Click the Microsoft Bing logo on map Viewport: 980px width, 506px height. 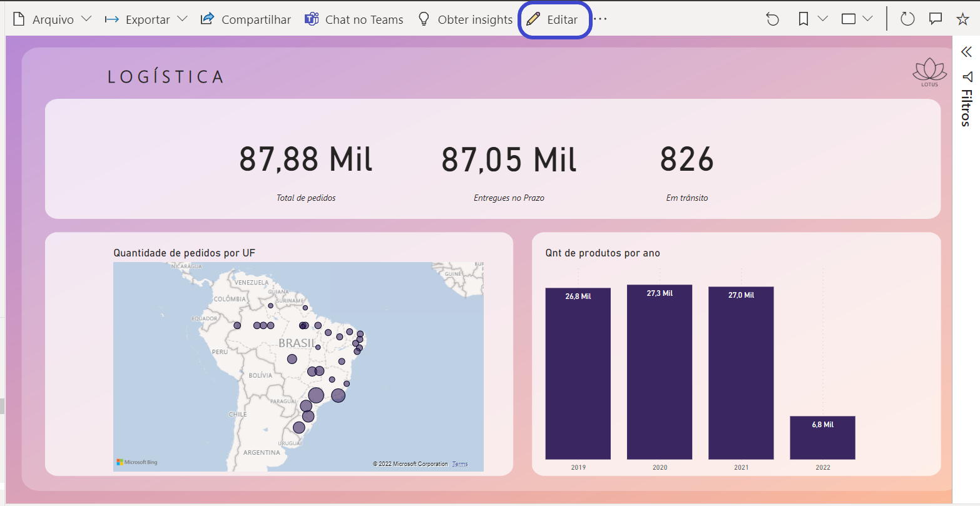tap(137, 462)
